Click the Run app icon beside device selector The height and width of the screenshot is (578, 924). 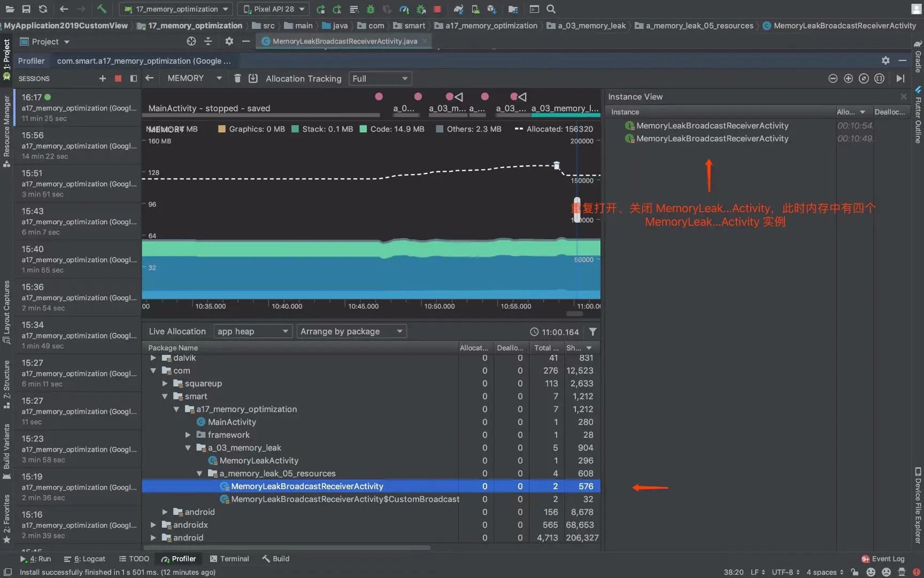(320, 9)
